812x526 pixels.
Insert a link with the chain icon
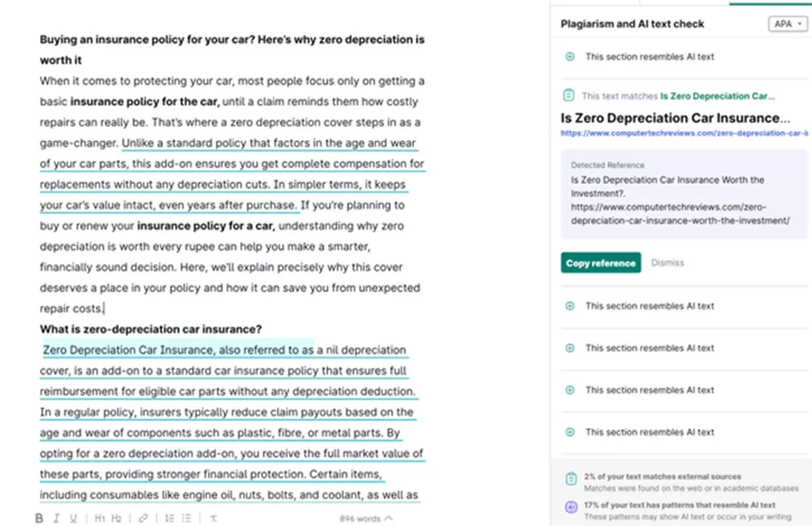[143, 519]
